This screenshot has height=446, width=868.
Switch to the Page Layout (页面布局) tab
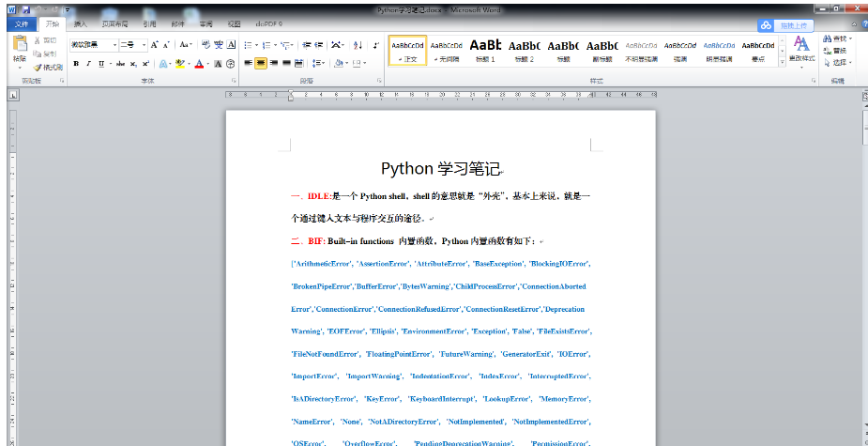pos(114,24)
